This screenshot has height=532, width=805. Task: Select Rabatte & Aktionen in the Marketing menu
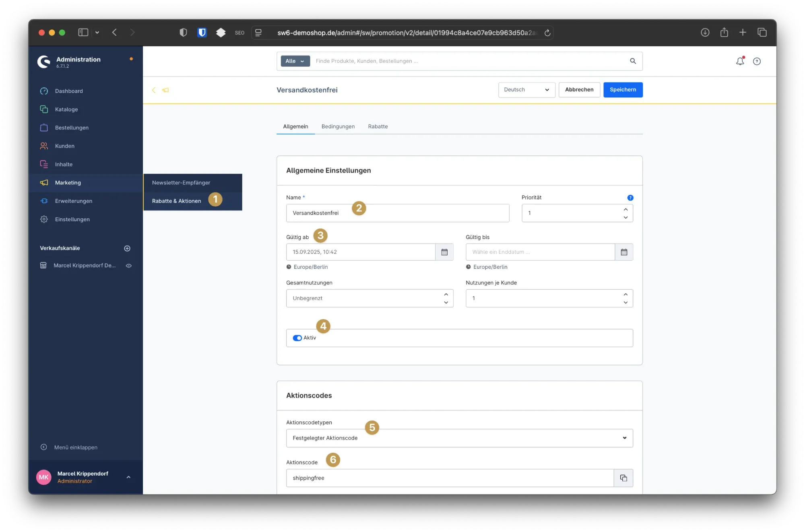coord(176,200)
